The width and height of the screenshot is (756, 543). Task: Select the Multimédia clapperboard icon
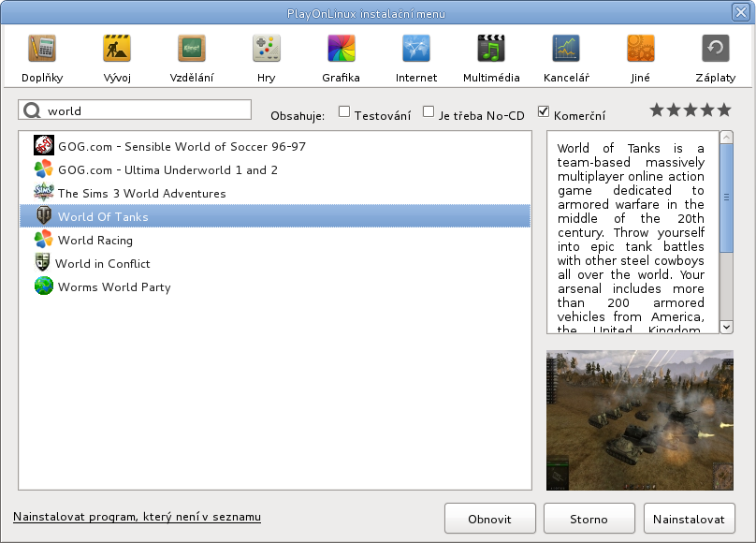point(491,49)
